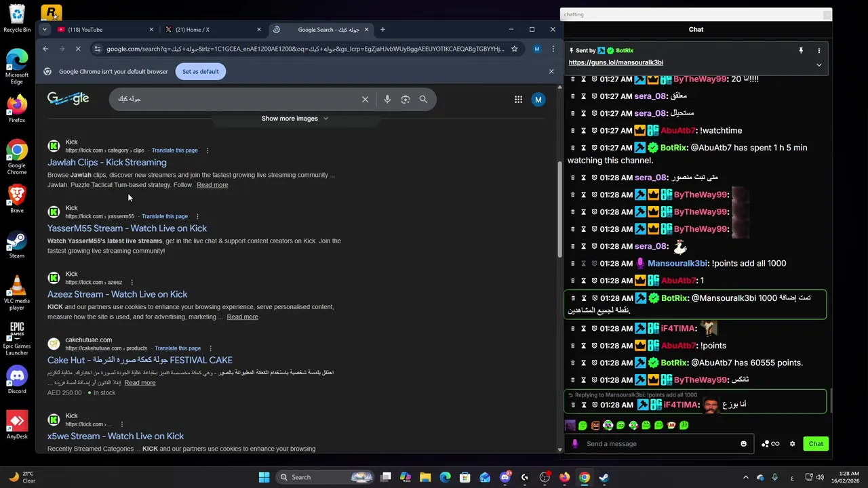The width and height of the screenshot is (868, 488).
Task: Clear the Google search box
Action: coord(365,100)
